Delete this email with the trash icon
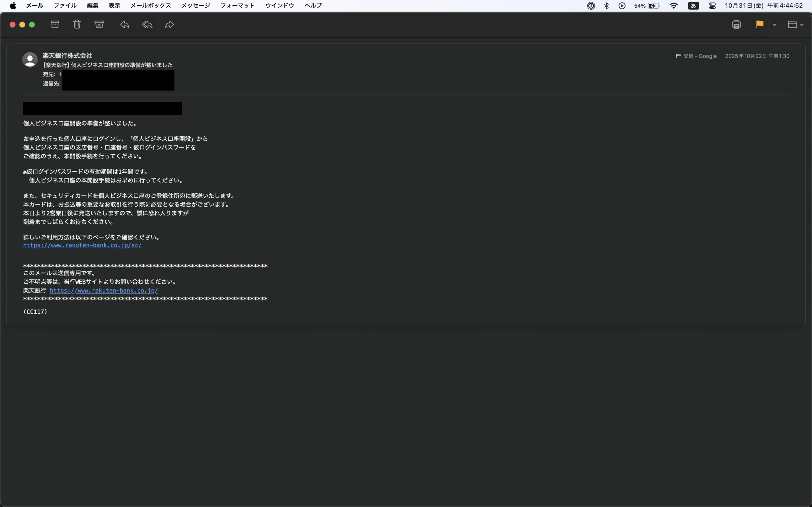 [x=77, y=24]
